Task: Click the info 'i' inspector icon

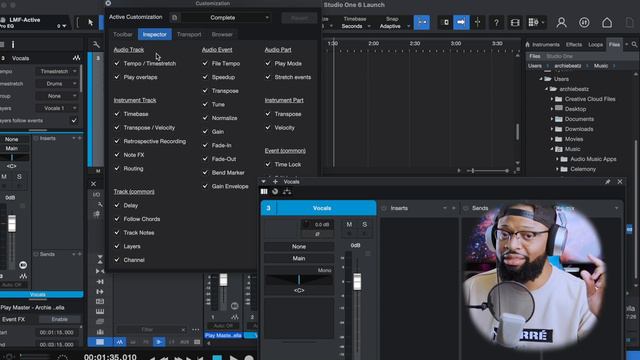Action: (13, 44)
